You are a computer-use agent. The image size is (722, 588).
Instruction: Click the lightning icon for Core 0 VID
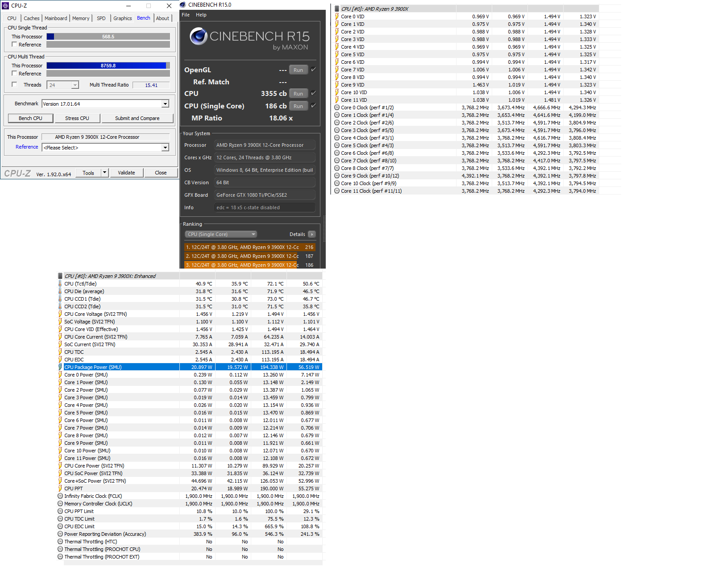[337, 17]
